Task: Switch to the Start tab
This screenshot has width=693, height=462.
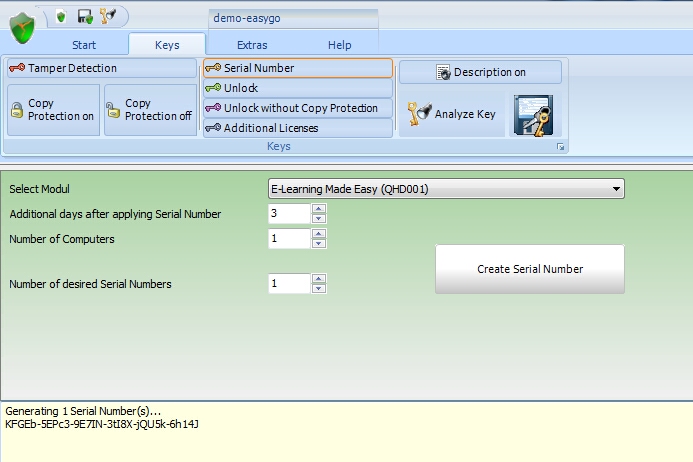Action: click(x=84, y=45)
